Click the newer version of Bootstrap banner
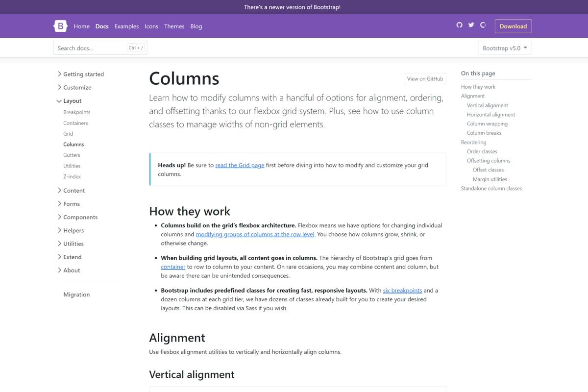588x392 pixels. pyautogui.click(x=292, y=7)
